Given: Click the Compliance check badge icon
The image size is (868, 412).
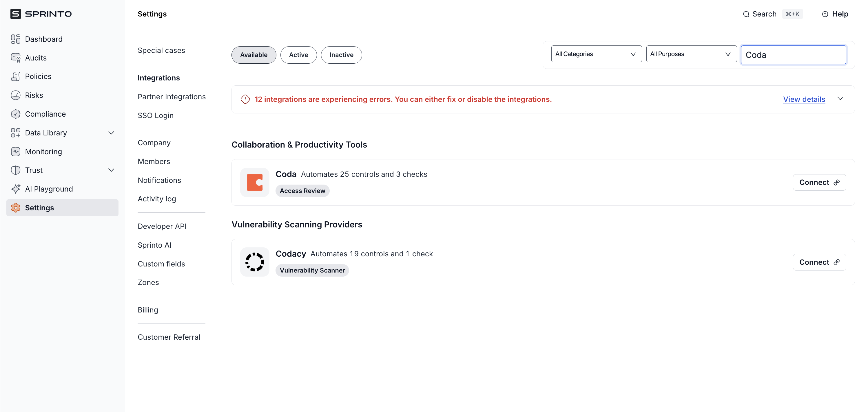Looking at the screenshot, I should [16, 114].
